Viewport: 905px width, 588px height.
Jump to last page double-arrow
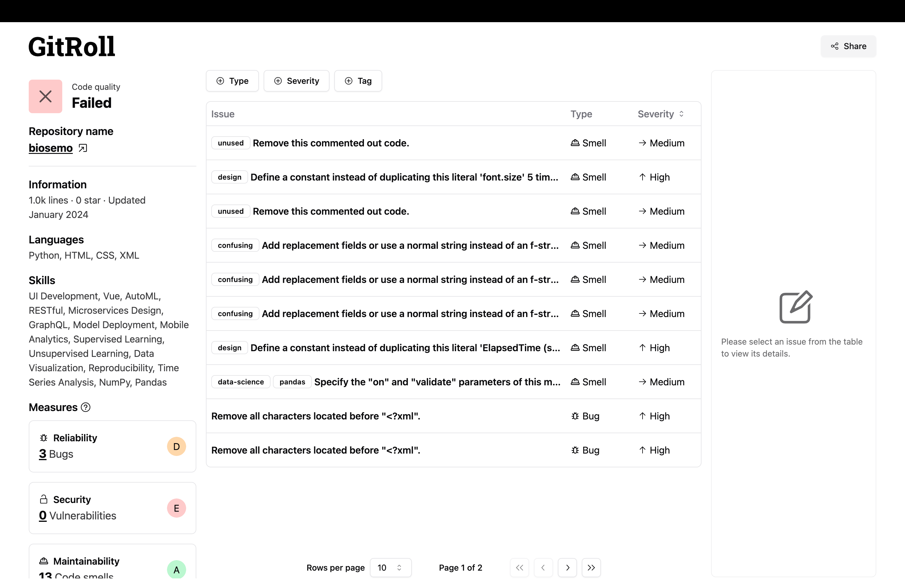click(591, 567)
